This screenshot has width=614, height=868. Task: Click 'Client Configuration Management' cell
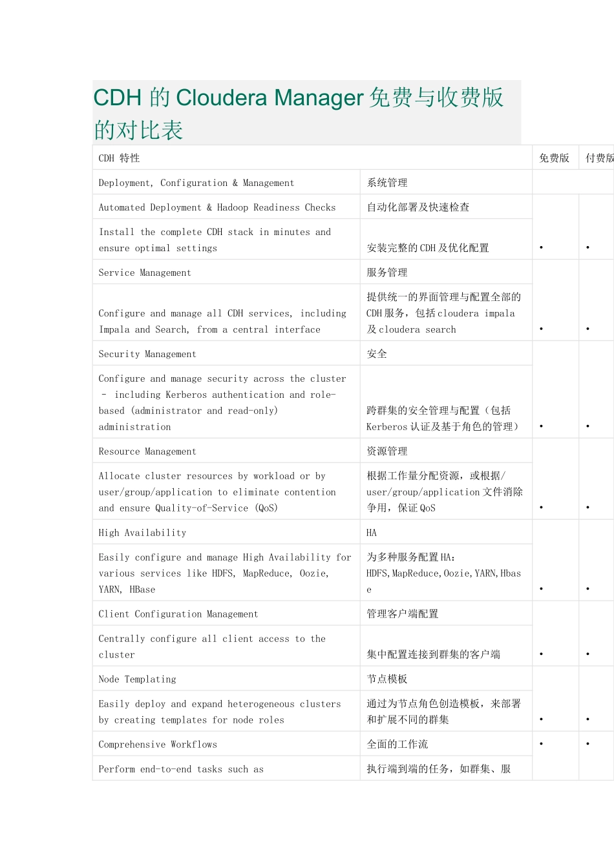(x=226, y=614)
